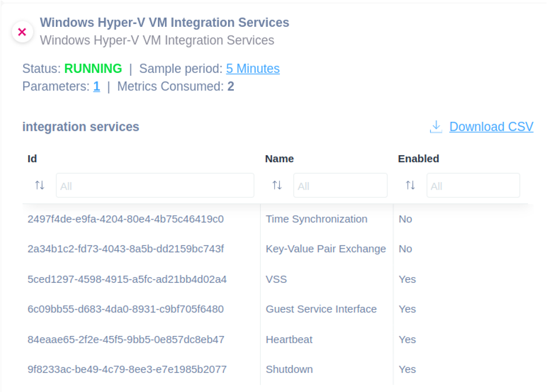
Task: Sort table by Name column
Action: (277, 185)
